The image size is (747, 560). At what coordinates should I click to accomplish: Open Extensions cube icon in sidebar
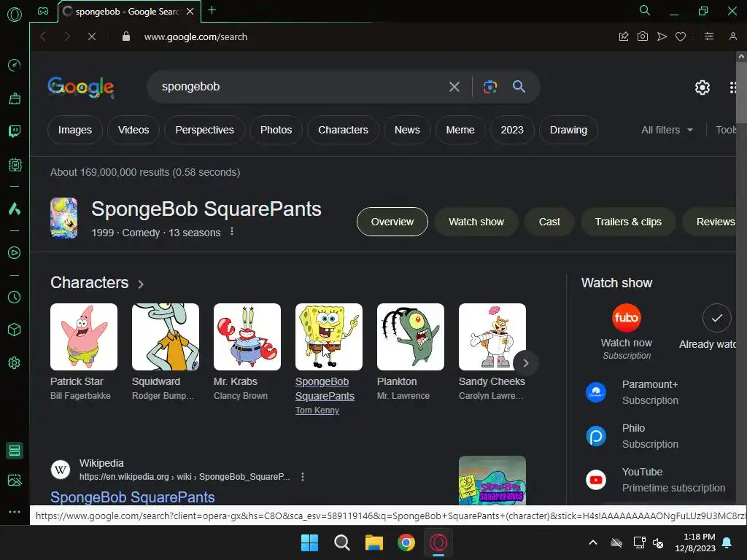[15, 330]
